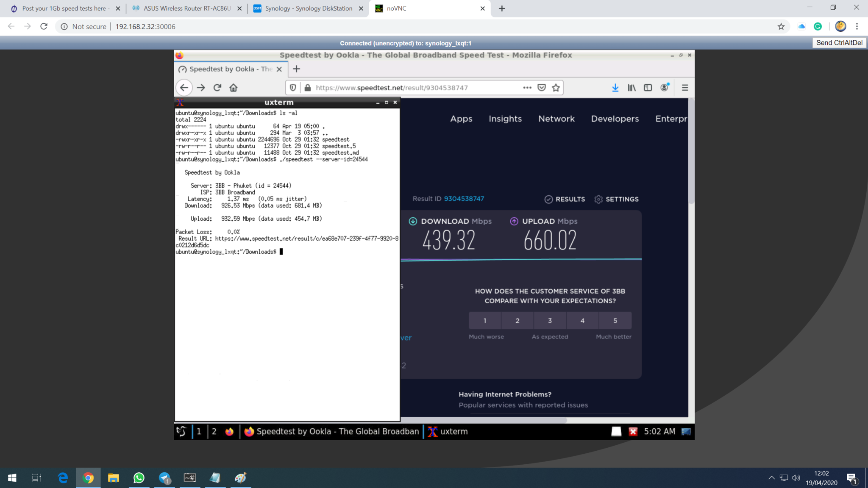Screen dimensions: 868x488
Task: Click Speedtest page horizontal scrollbar
Action: point(483,420)
